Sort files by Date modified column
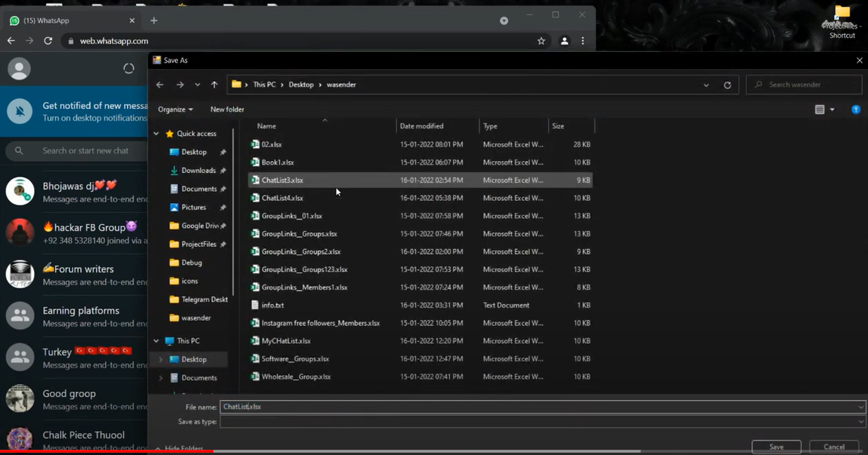The height and width of the screenshot is (455, 868). 422,126
